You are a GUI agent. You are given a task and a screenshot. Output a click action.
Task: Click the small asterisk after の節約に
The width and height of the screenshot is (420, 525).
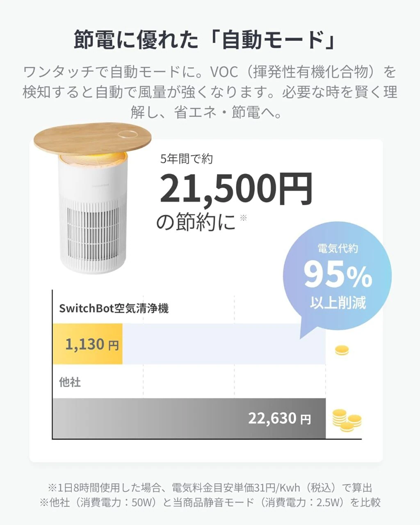[x=243, y=218]
